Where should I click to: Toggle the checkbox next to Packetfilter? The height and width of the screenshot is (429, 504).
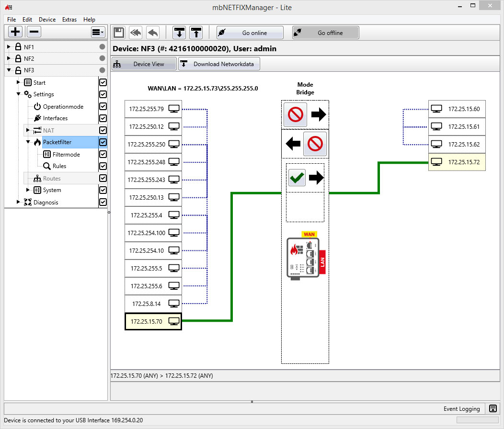[x=103, y=142]
